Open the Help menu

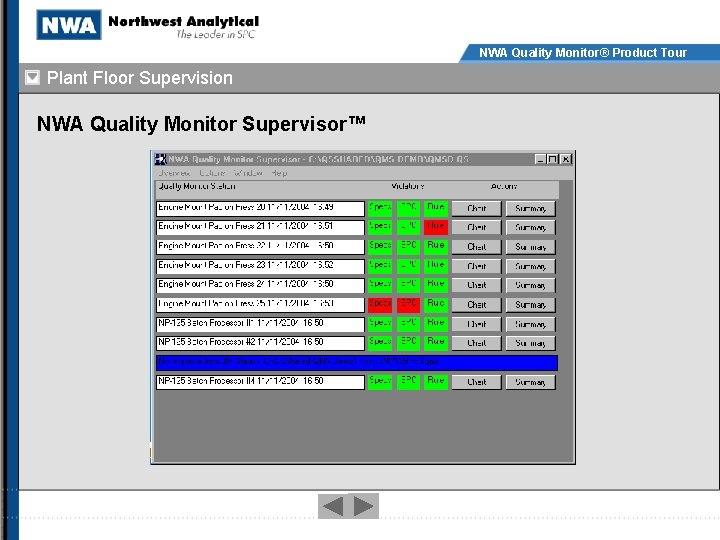tap(279, 173)
